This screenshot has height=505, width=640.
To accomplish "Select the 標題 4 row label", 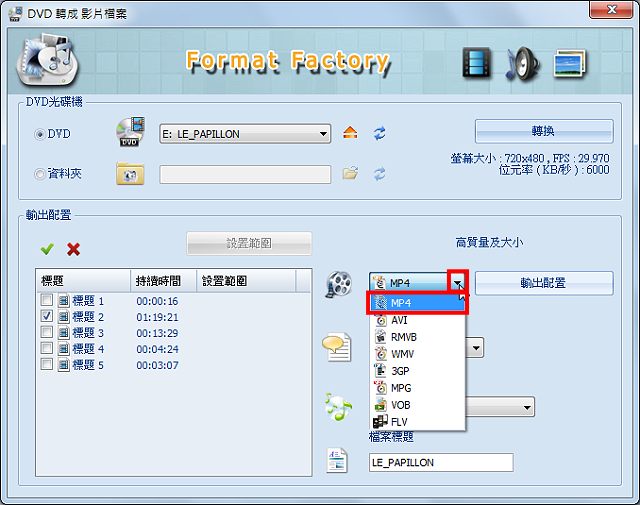I will click(88, 349).
